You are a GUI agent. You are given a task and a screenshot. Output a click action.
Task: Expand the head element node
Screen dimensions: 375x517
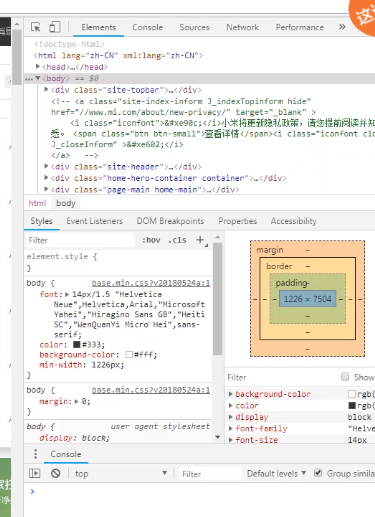click(38, 67)
